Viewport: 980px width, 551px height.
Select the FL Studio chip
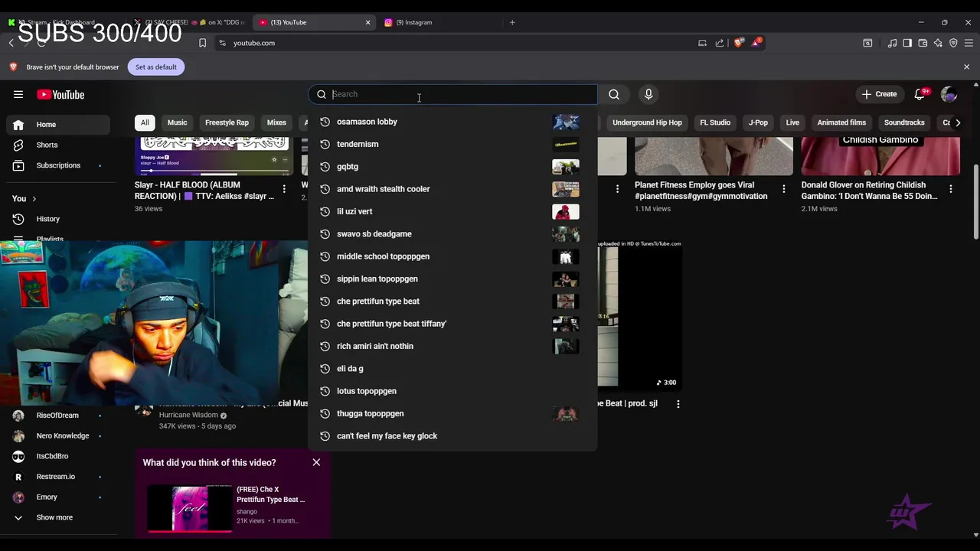pyautogui.click(x=715, y=122)
